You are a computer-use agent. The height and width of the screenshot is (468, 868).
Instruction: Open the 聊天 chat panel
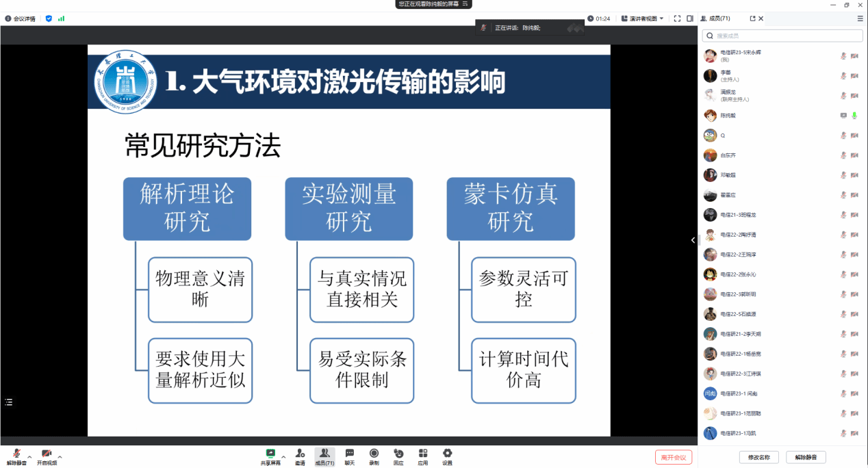[x=350, y=456]
